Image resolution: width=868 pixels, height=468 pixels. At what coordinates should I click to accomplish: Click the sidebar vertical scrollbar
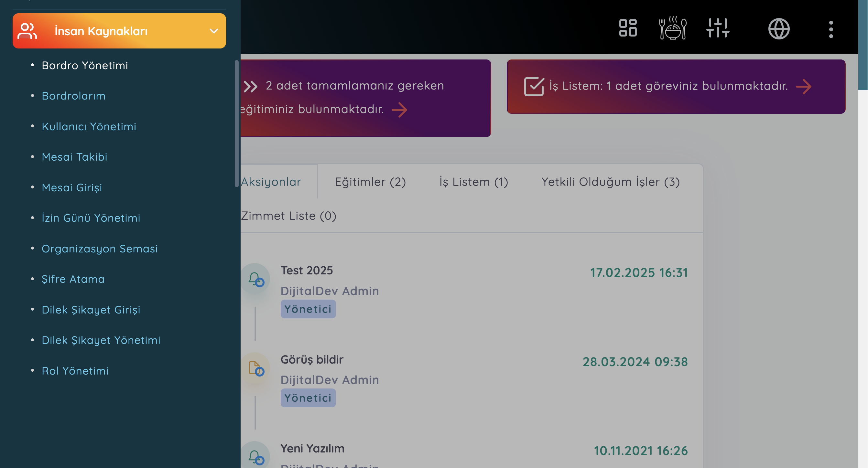coord(236,123)
